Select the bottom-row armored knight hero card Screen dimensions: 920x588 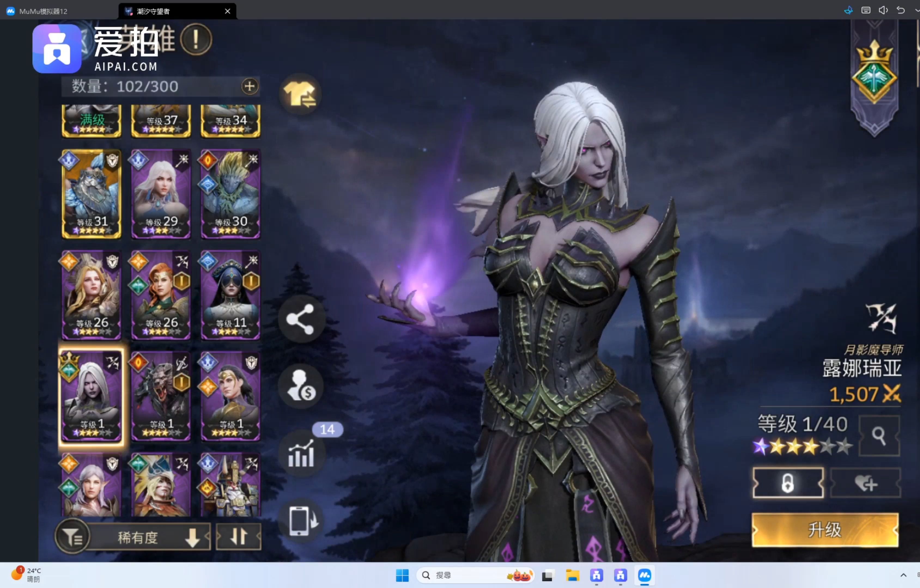coord(230,485)
